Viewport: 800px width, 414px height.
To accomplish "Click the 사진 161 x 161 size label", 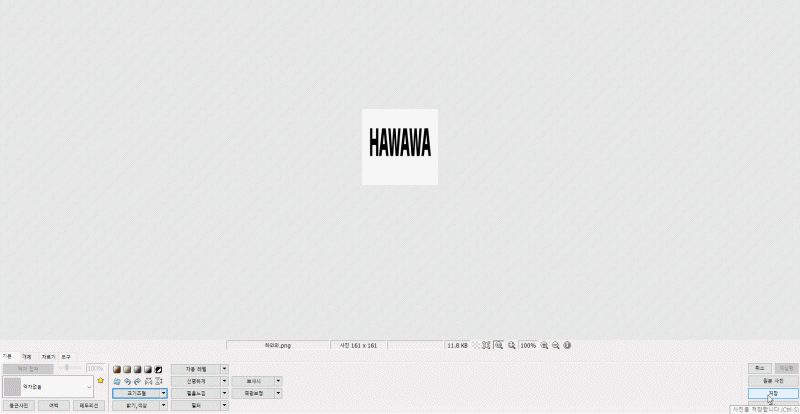I will 359,346.
